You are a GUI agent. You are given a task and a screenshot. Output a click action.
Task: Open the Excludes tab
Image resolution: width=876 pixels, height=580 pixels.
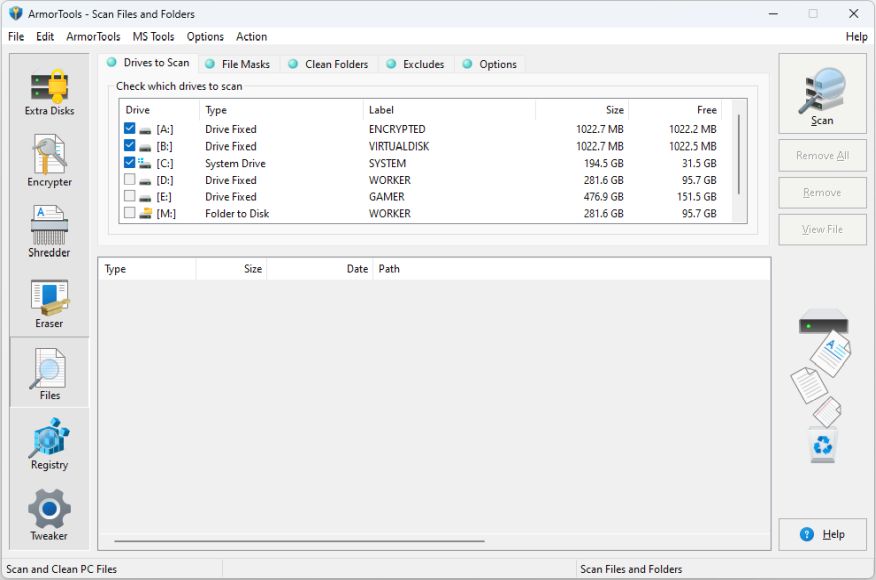click(415, 64)
